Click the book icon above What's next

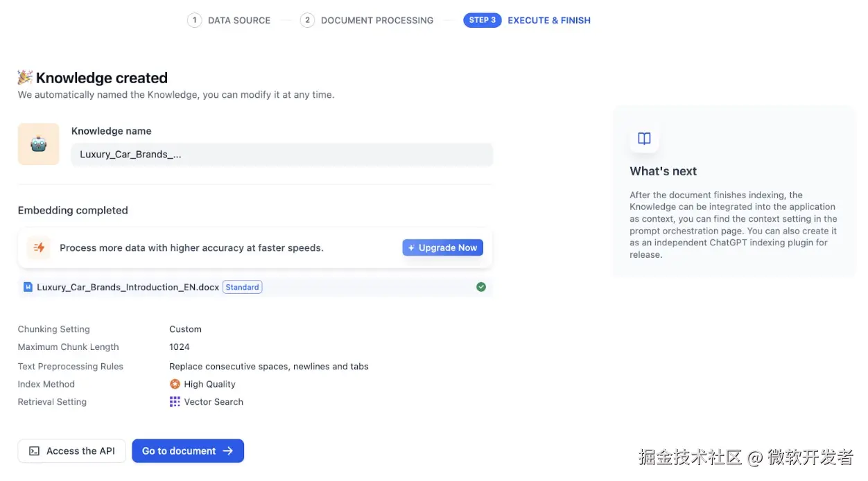coord(644,139)
